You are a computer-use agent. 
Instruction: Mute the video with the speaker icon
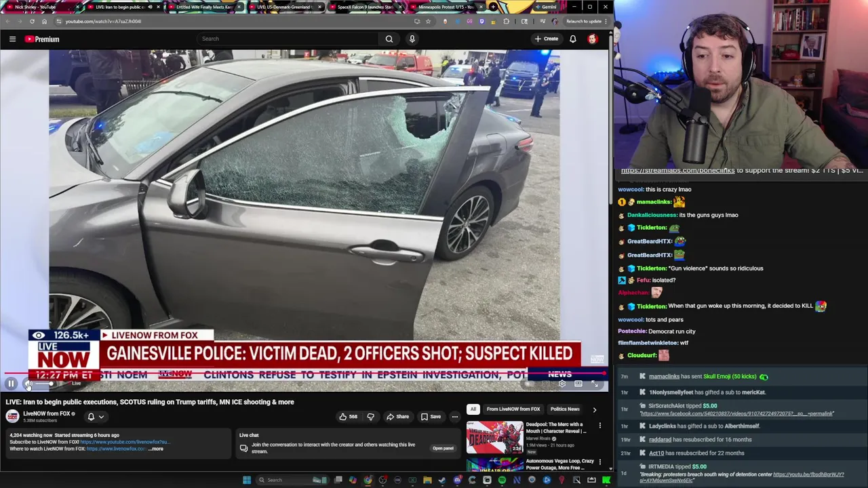(28, 384)
